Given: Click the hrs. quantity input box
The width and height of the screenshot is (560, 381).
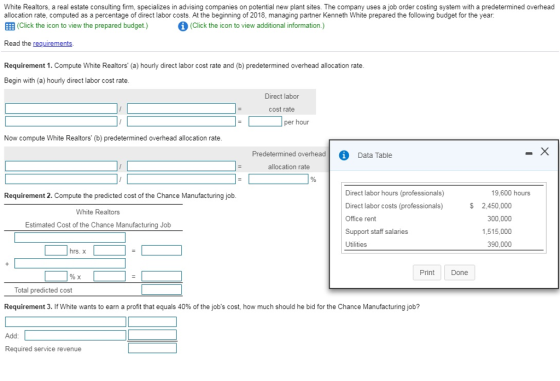Looking at the screenshot, I should [x=56, y=250].
